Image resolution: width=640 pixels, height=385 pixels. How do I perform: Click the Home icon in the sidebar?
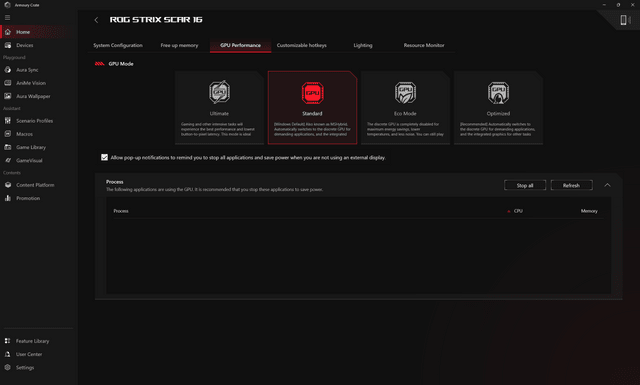[8, 32]
